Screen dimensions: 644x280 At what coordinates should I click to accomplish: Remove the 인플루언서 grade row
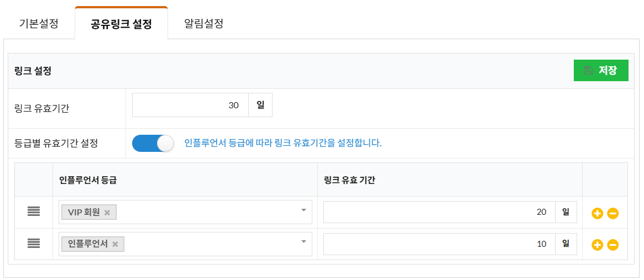pyautogui.click(x=612, y=245)
